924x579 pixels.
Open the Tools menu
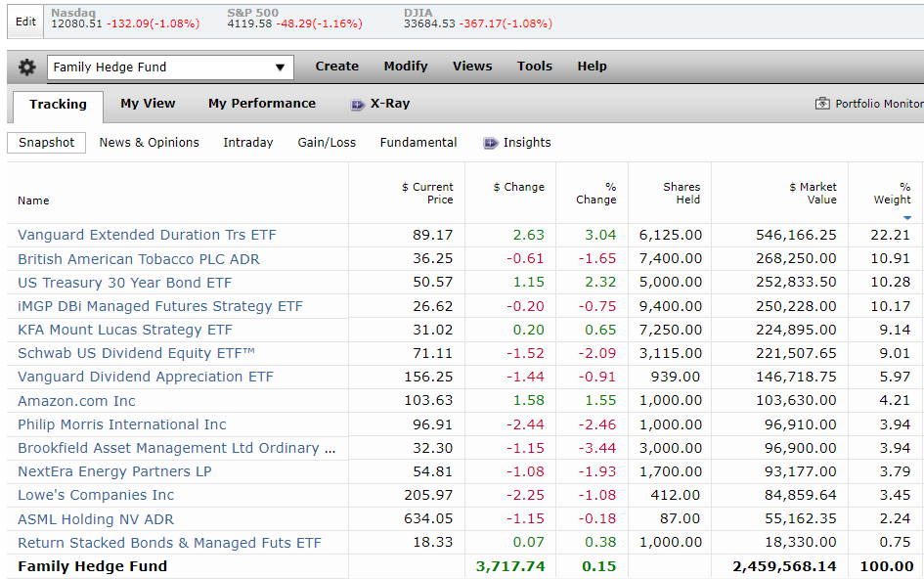tap(535, 67)
